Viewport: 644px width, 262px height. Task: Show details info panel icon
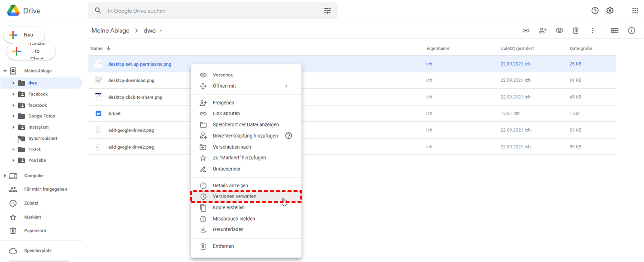(x=631, y=31)
